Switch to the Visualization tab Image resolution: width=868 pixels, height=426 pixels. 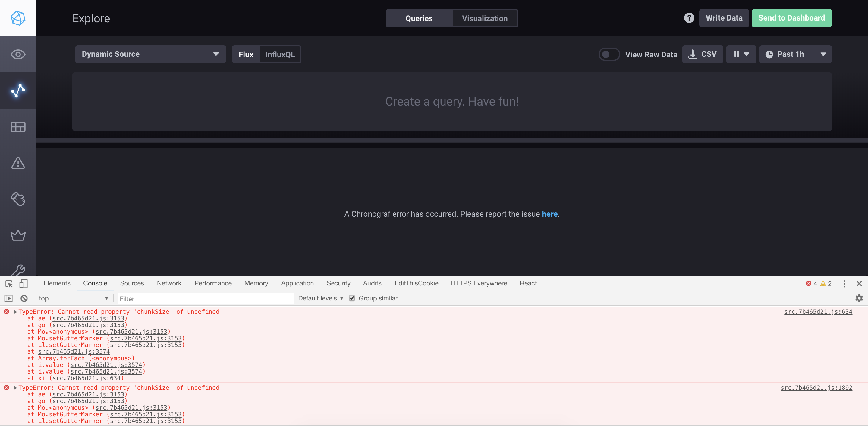[485, 18]
